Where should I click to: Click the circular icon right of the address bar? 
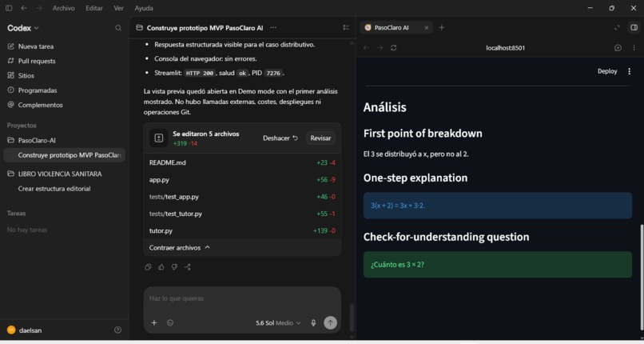coord(618,48)
